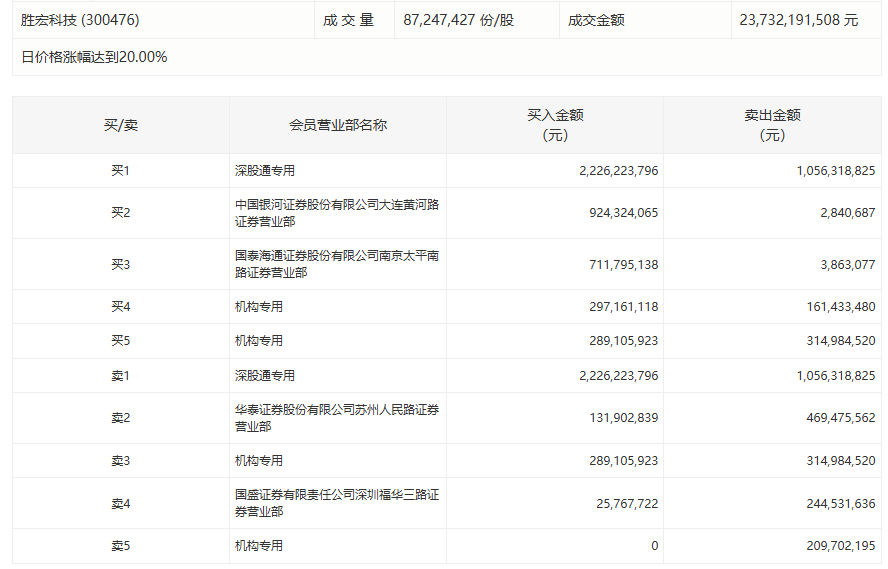This screenshot has width=888, height=569.
Task: Click the 买入金额 (元) column header
Action: (555, 125)
